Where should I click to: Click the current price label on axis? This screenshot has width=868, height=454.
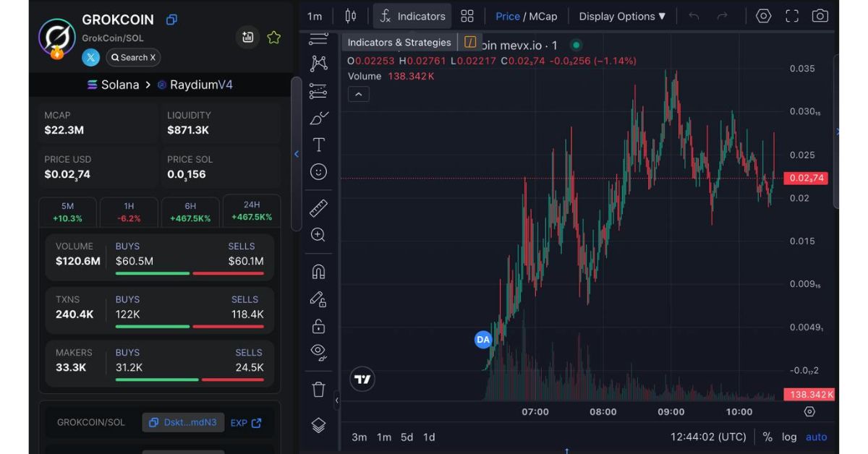click(804, 178)
